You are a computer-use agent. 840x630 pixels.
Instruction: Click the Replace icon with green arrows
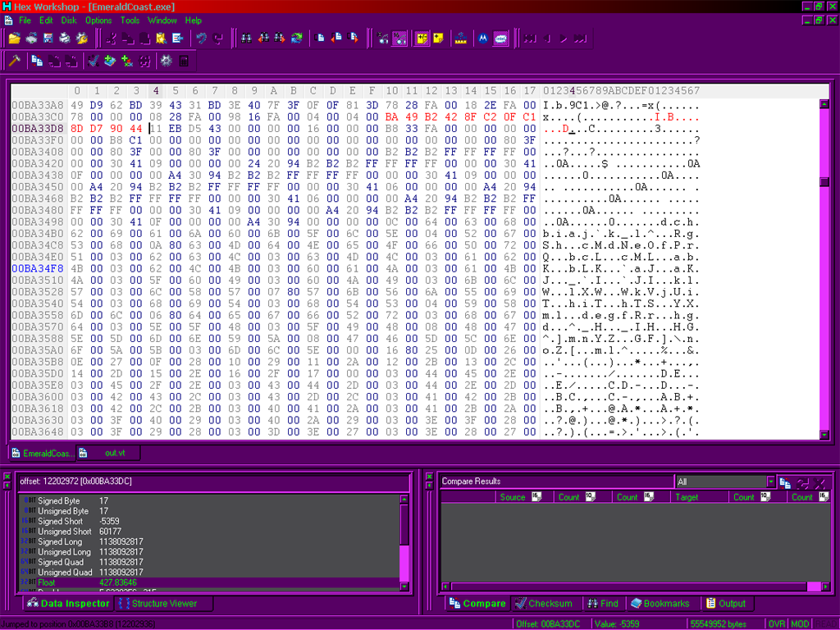(x=297, y=39)
